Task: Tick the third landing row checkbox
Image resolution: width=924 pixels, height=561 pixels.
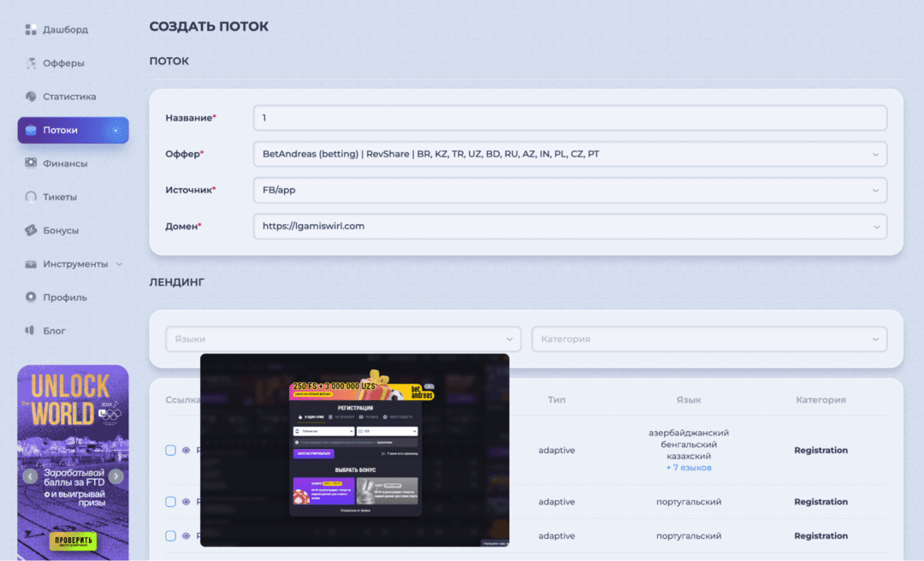Action: [170, 536]
